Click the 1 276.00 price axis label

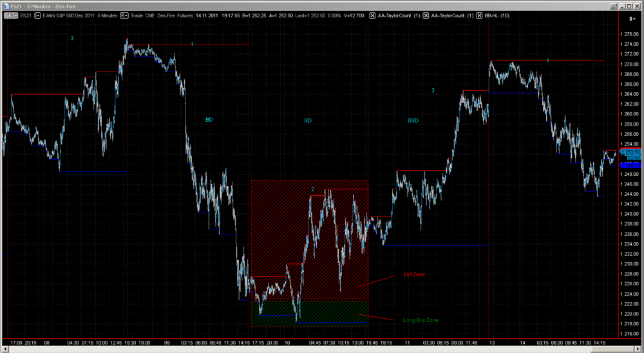630,34
